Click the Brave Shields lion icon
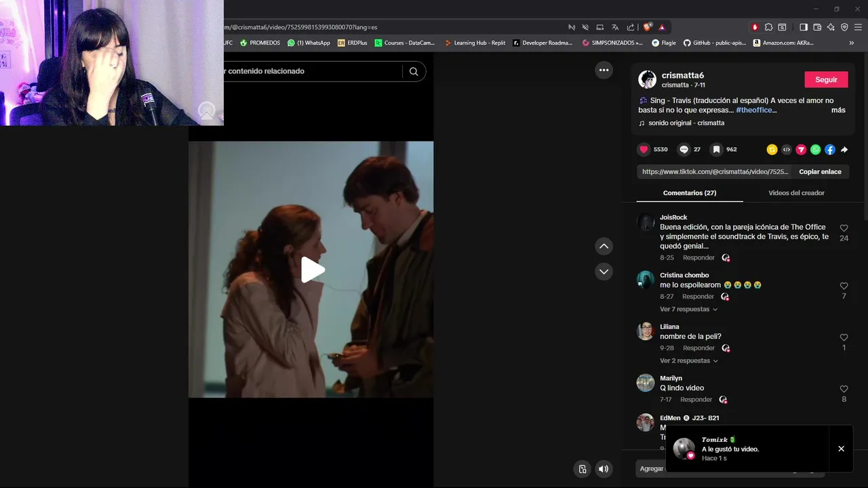This screenshot has width=868, height=488. [648, 27]
